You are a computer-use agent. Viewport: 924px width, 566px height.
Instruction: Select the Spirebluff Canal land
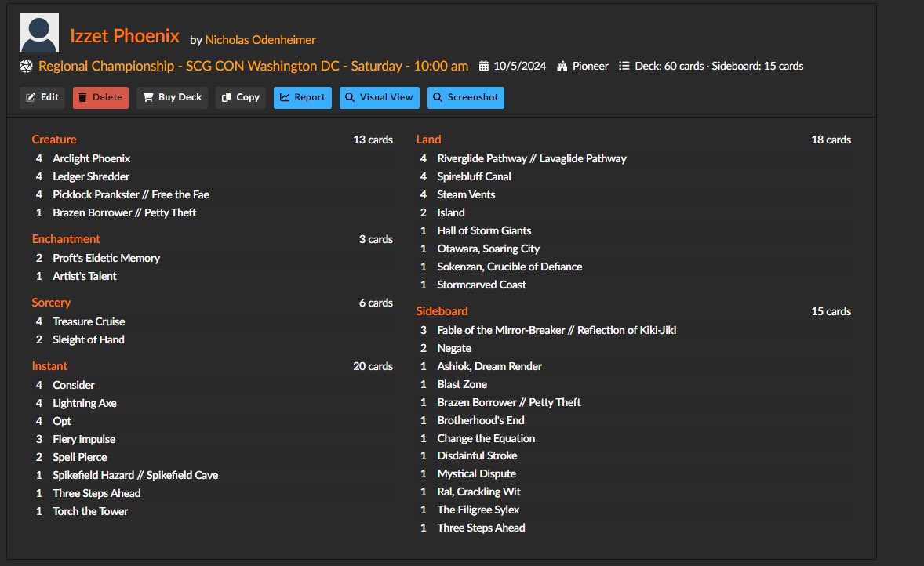pos(474,176)
